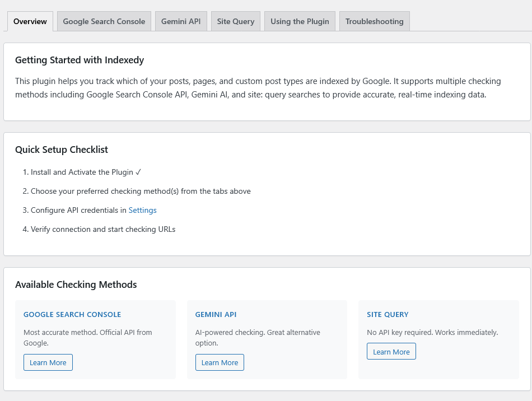Viewport: 532px width, 401px height.
Task: Open the Google Search Console tab
Action: [x=104, y=21]
